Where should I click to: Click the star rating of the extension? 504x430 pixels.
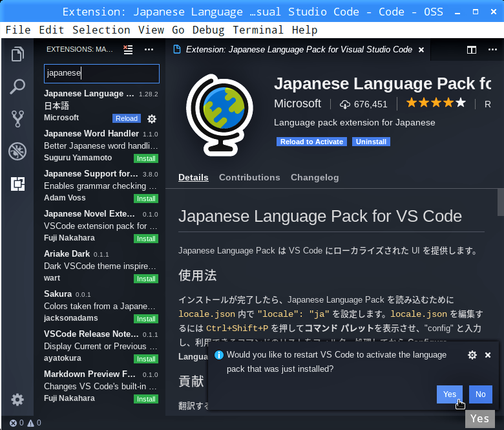(436, 103)
